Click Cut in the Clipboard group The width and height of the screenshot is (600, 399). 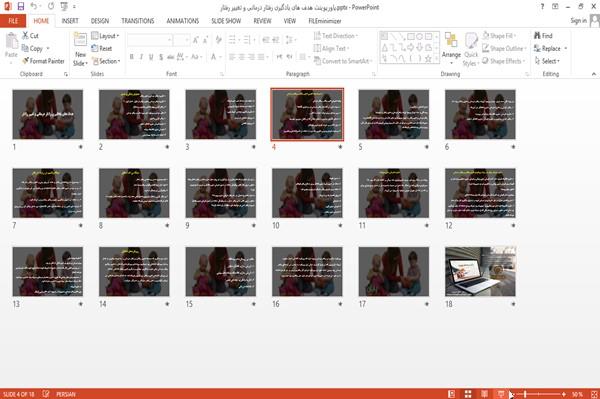30,36
